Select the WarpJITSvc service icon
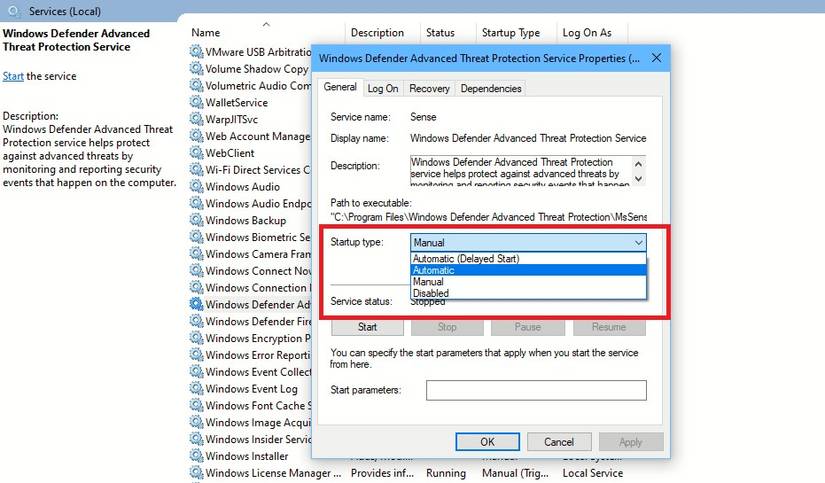Image resolution: width=825 pixels, height=483 pixels. pyautogui.click(x=196, y=119)
